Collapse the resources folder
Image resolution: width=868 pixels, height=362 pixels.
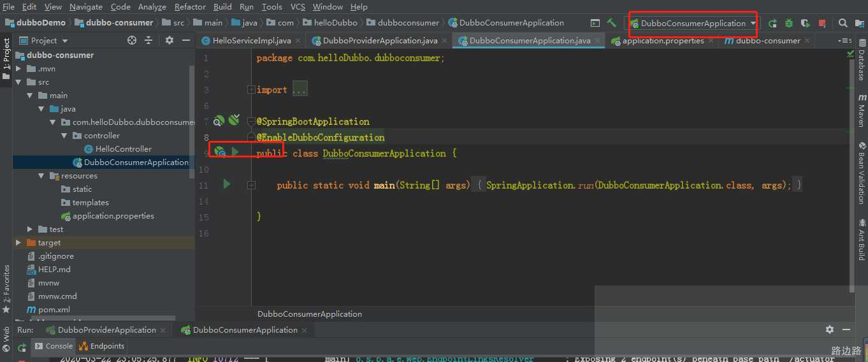click(x=41, y=175)
